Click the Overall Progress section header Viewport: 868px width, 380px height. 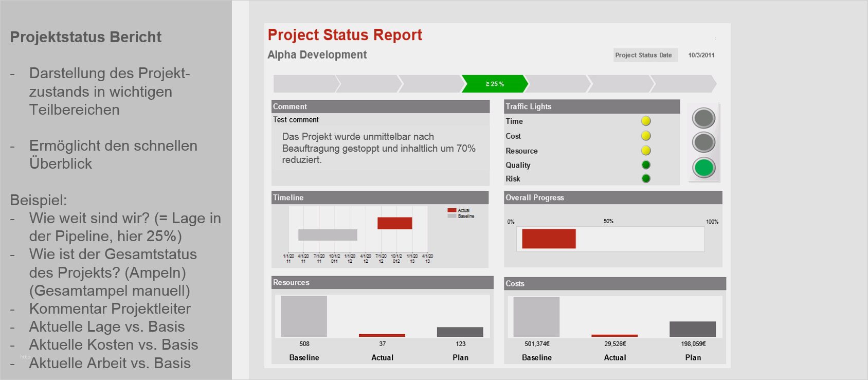pos(613,197)
